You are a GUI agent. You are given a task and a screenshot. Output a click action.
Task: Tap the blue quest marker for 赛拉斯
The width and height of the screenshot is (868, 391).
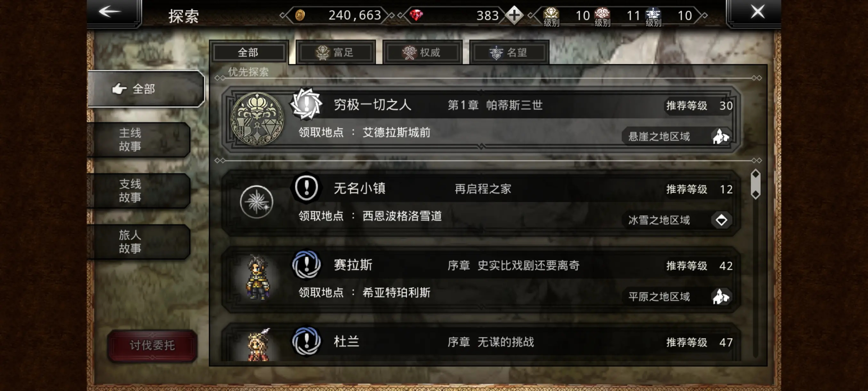(x=306, y=264)
